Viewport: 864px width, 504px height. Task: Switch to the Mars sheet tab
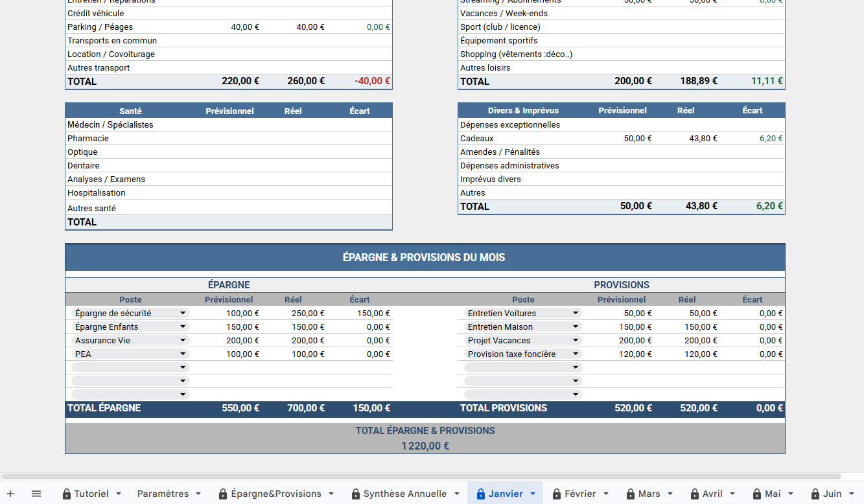649,494
